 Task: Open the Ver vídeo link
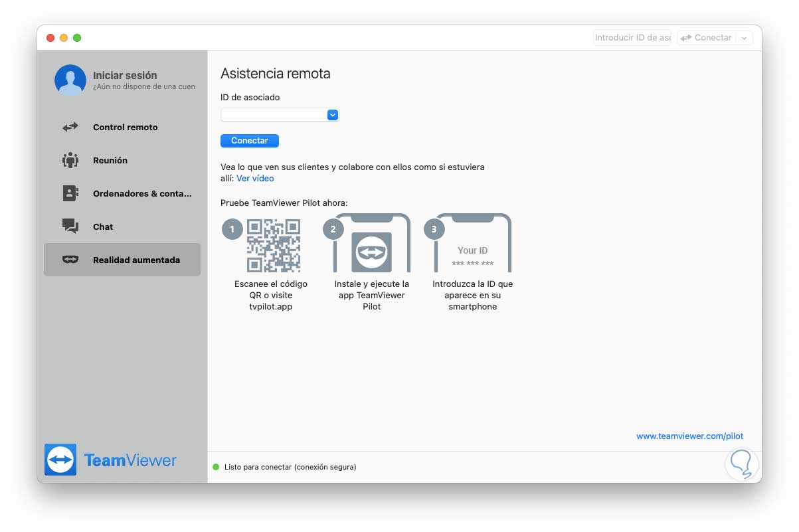255,178
